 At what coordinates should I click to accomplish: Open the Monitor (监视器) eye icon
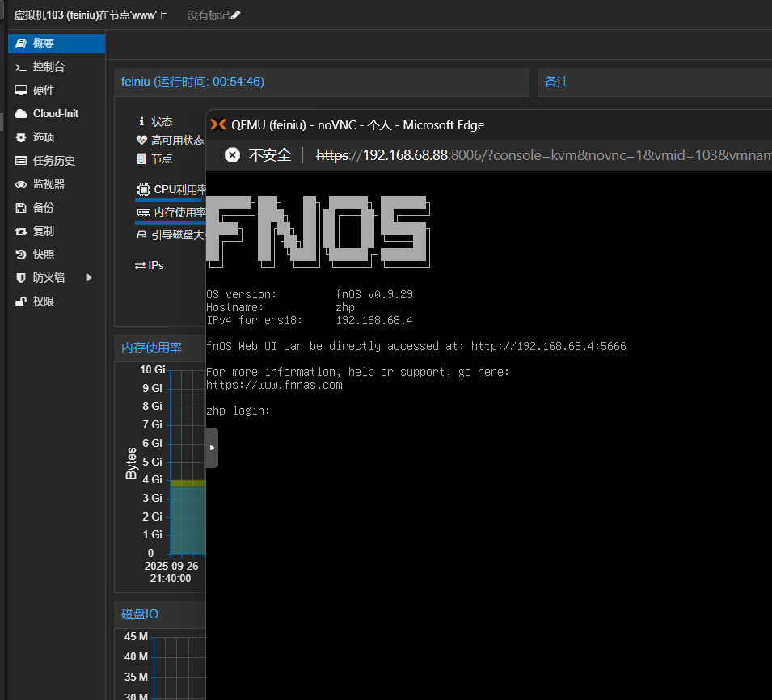(x=21, y=184)
